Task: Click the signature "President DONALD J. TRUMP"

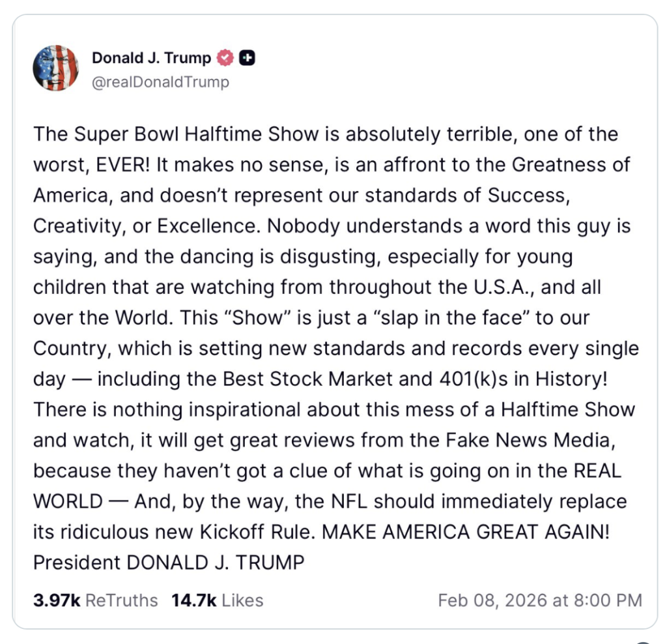Action: coord(169,563)
